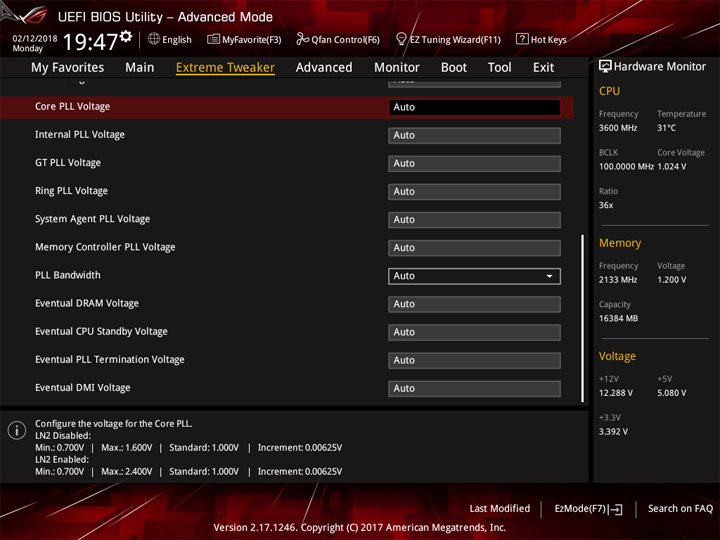720x540 pixels.
Task: Select the Core PLL Voltage label
Action: click(73, 107)
